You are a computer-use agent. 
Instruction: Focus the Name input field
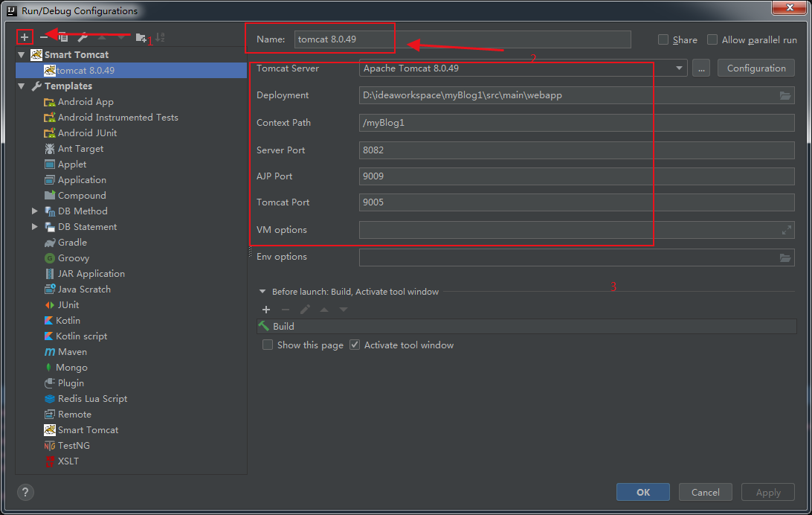coord(463,39)
